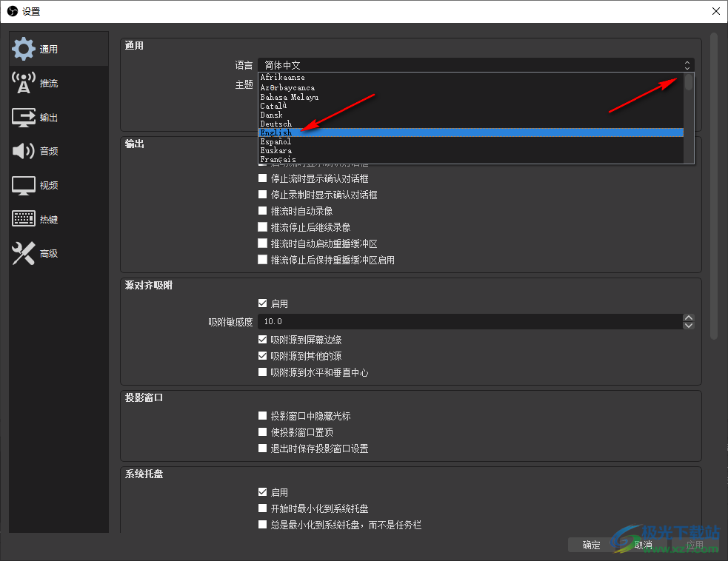Screen dimensions: 728x561
Task: Select English in the language list
Action: click(471, 132)
